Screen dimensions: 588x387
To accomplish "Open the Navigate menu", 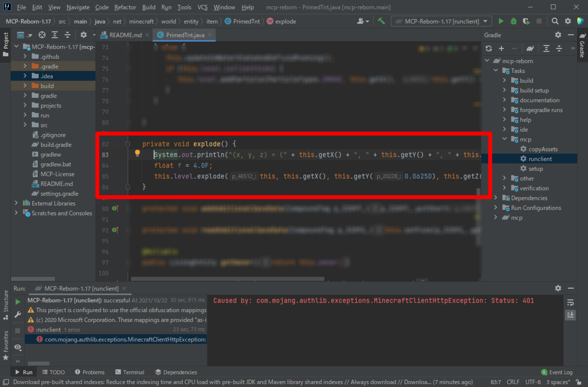I will (78, 7).
